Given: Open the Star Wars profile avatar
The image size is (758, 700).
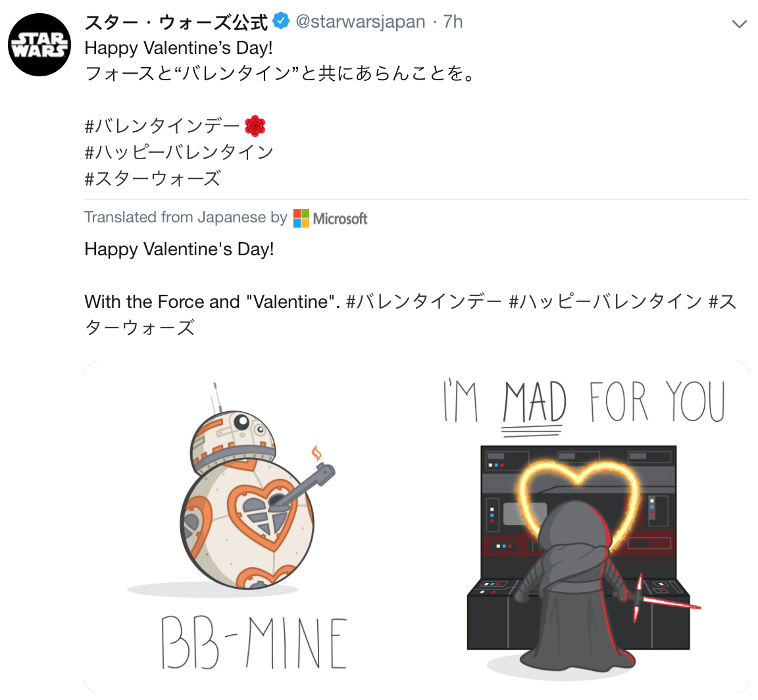Looking at the screenshot, I should 39,45.
